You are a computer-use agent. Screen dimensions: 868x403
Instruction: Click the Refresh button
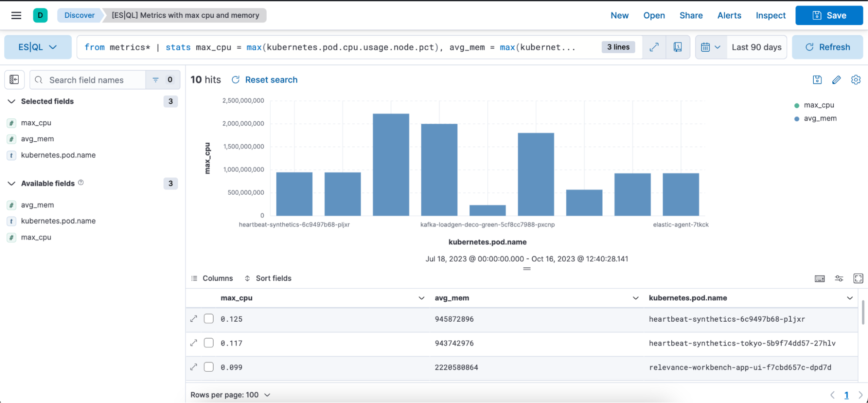coord(827,47)
